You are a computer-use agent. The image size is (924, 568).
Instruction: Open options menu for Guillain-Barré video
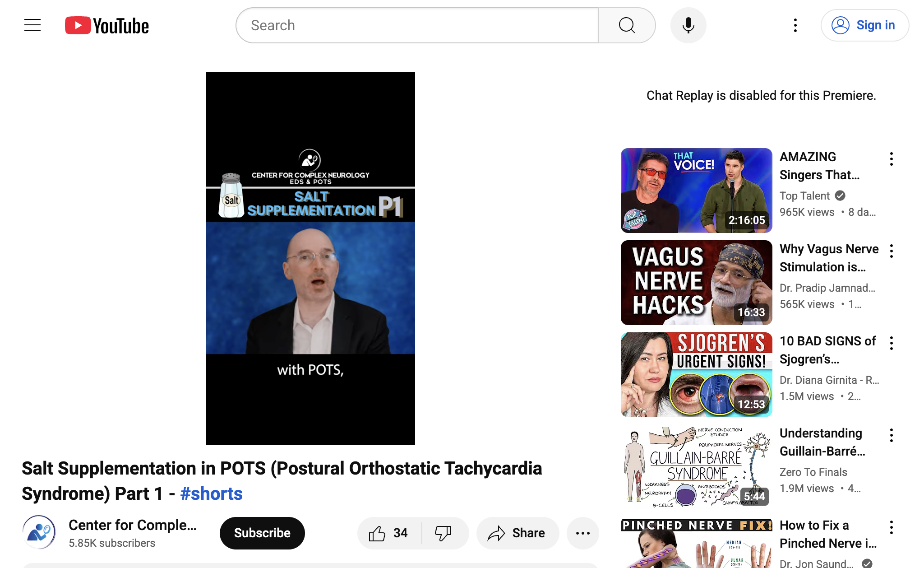click(891, 435)
